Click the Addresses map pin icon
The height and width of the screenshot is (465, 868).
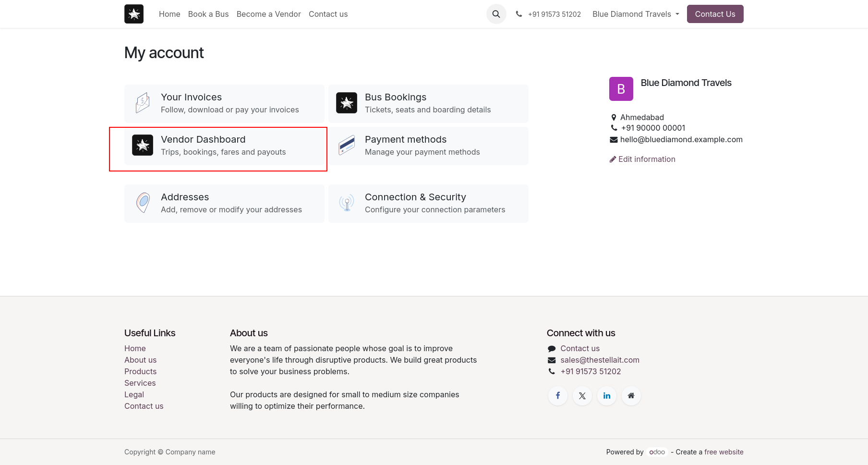143,203
